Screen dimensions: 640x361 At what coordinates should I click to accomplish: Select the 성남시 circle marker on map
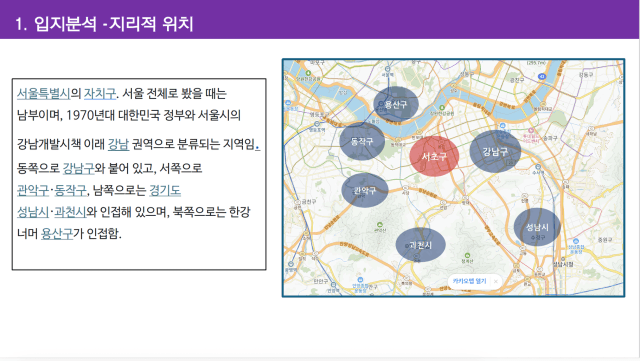537,227
